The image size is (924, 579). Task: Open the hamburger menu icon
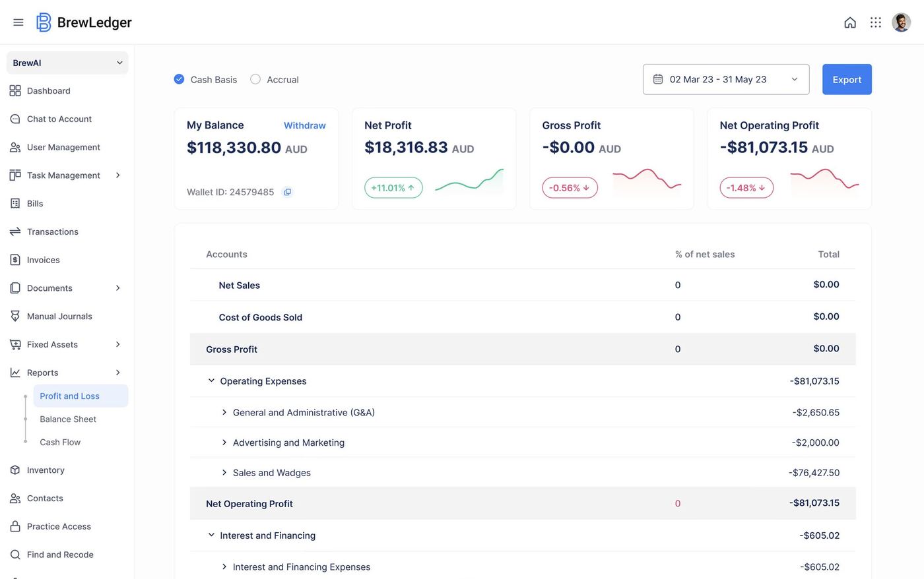pos(18,22)
